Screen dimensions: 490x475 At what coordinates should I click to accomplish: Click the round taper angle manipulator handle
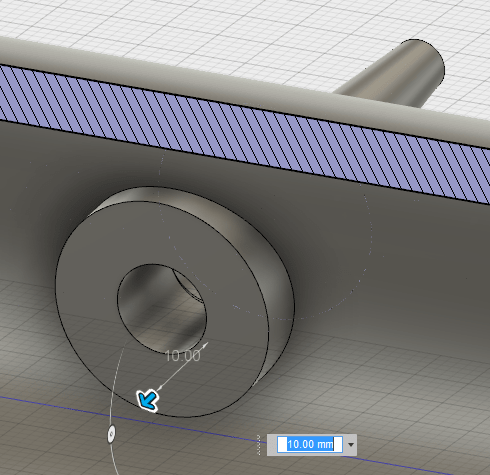point(111,434)
